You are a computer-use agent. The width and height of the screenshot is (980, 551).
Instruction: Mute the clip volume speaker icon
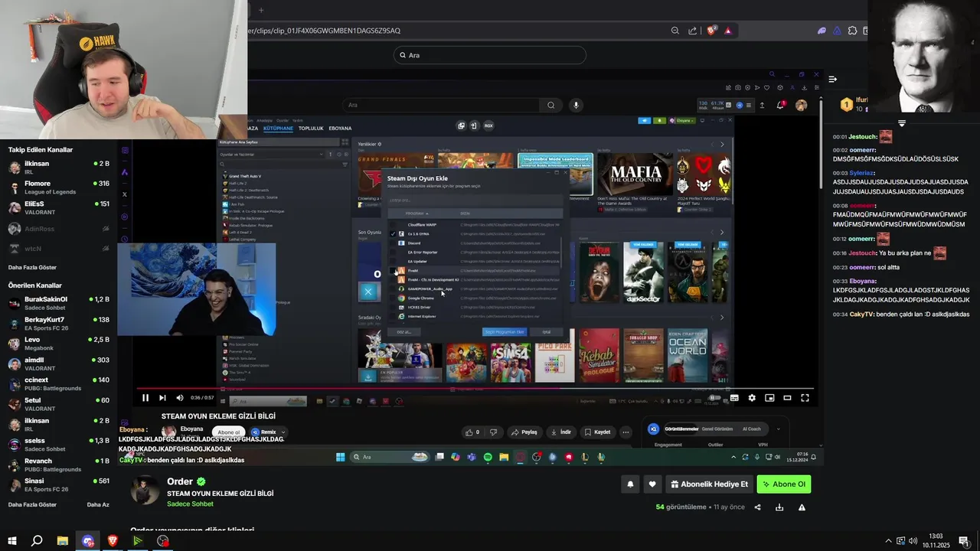tap(180, 398)
